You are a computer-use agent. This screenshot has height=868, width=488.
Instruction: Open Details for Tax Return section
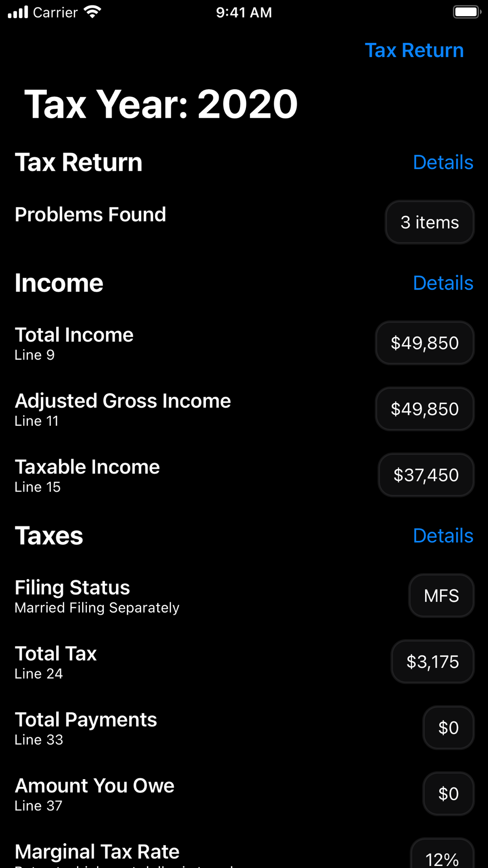coord(443,162)
